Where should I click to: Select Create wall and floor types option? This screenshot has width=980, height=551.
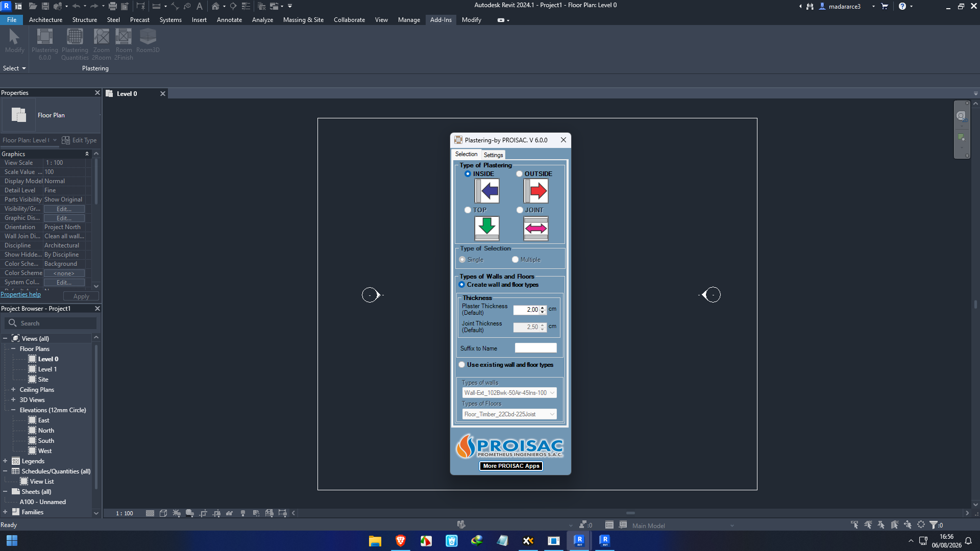click(x=462, y=285)
